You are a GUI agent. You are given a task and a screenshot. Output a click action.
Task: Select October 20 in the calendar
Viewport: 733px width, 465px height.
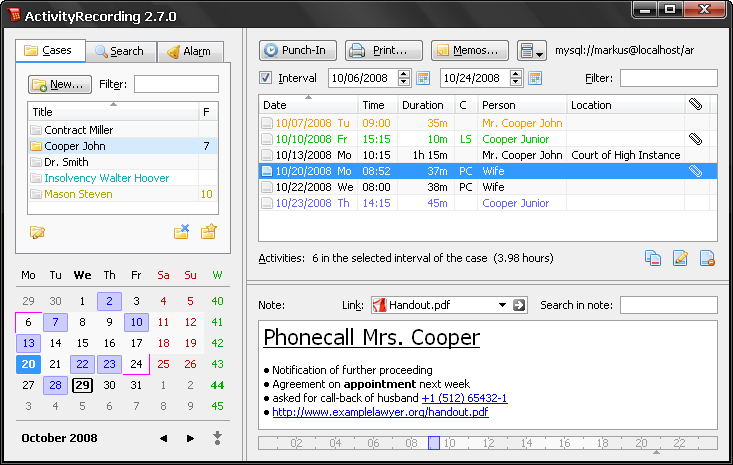click(x=29, y=364)
